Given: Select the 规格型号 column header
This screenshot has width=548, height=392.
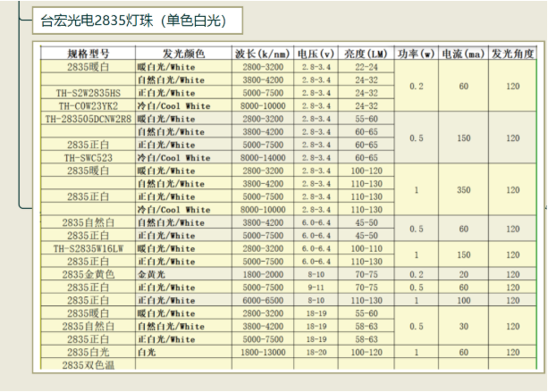Looking at the screenshot, I should 88,54.
